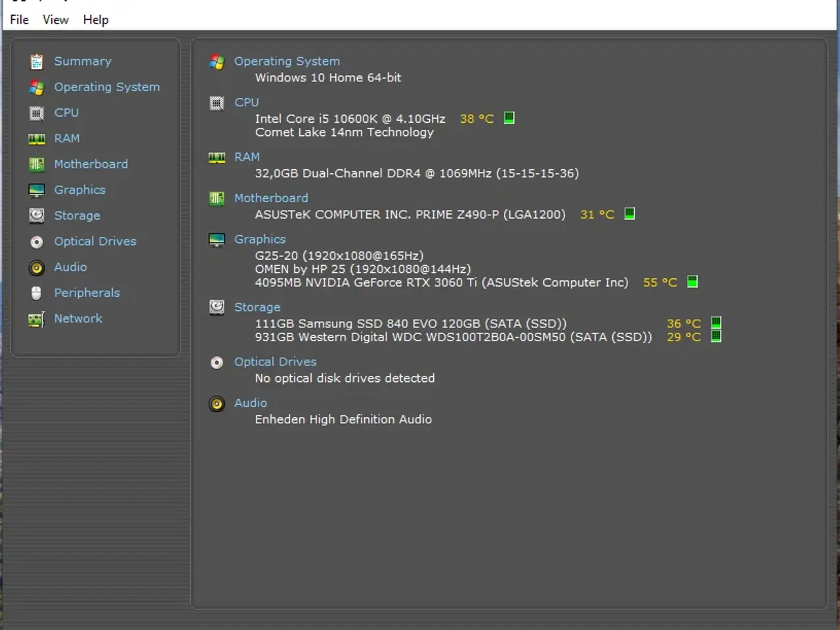Image resolution: width=840 pixels, height=630 pixels.
Task: Click monitor icon beside Graphics heading
Action: (217, 240)
